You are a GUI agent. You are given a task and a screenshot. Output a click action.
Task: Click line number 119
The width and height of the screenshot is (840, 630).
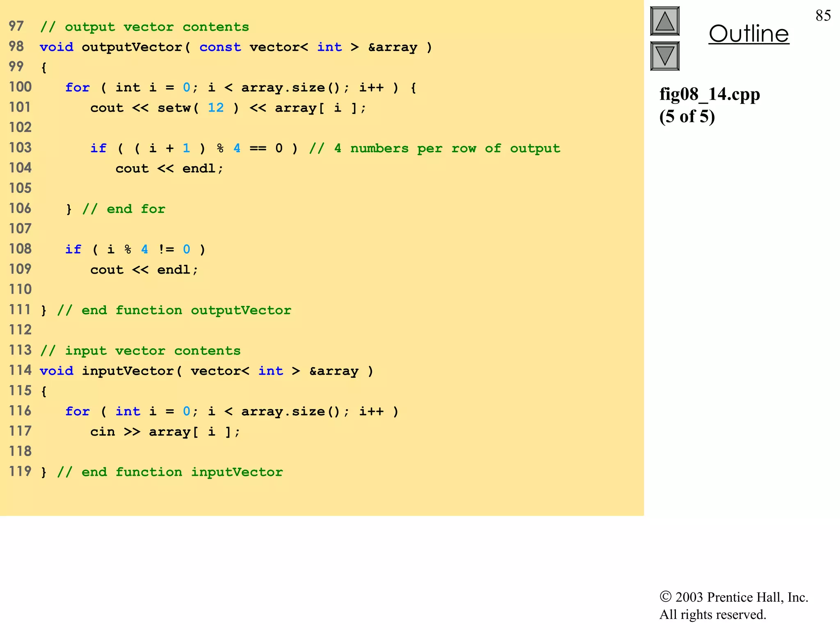pyautogui.click(x=20, y=471)
